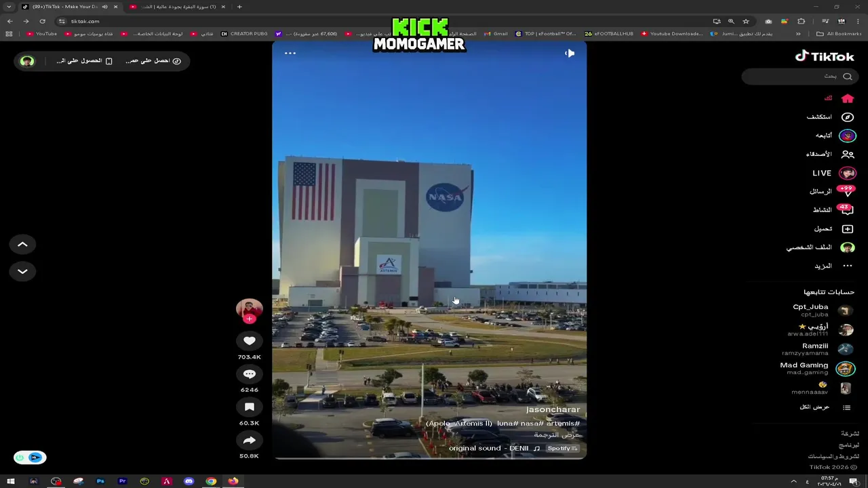Open the Friends item in sidebar

(x=829, y=154)
